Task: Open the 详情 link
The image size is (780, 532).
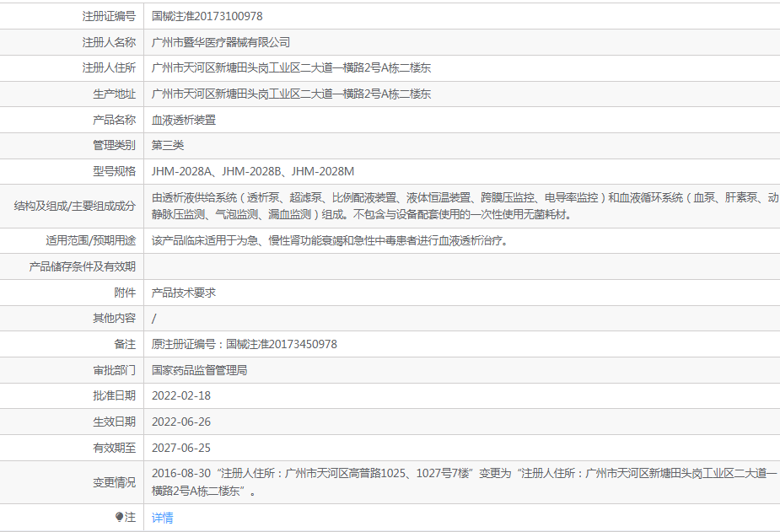Action: point(162,518)
